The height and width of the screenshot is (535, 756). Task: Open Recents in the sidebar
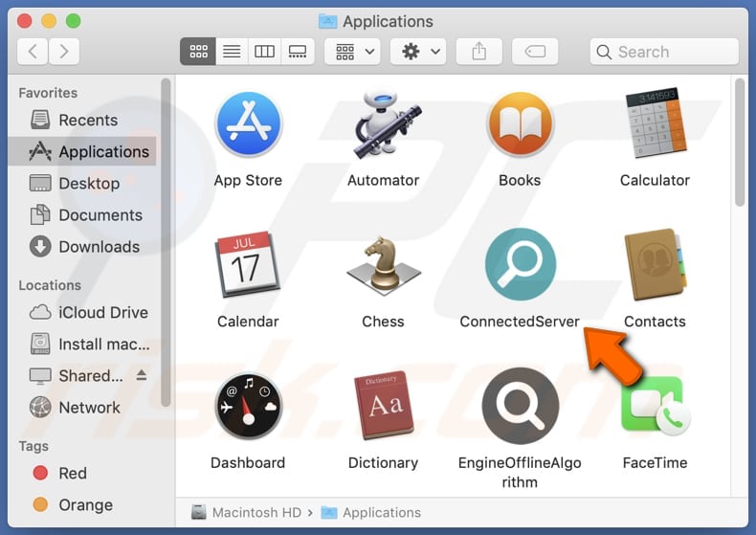point(82,120)
